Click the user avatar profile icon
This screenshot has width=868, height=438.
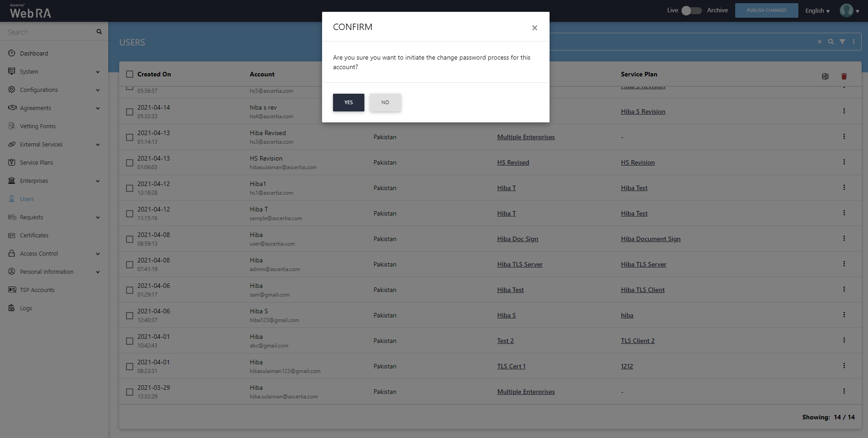(x=846, y=10)
